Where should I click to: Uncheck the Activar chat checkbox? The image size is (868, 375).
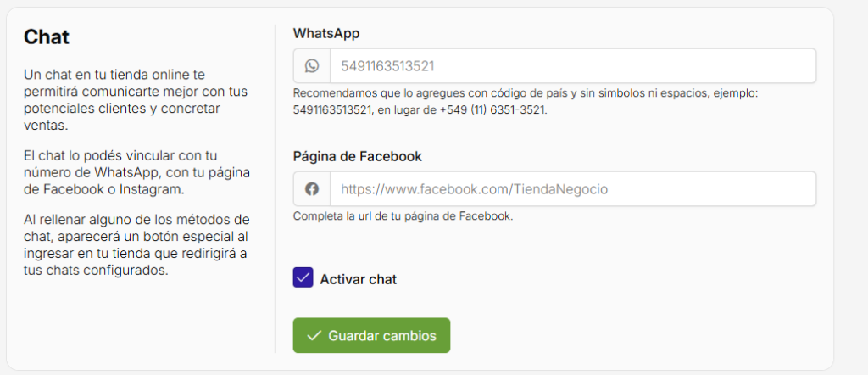303,278
